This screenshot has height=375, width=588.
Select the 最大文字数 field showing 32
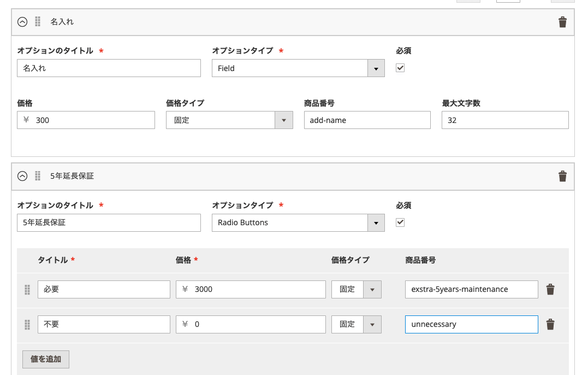(x=504, y=120)
